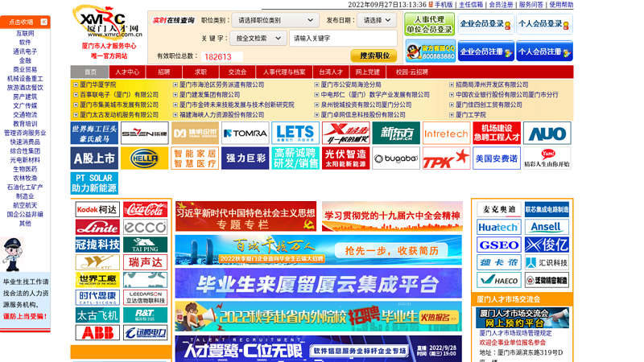644x362 pixels.
Task: Click the police officer mascot image
Action: tap(12, 254)
